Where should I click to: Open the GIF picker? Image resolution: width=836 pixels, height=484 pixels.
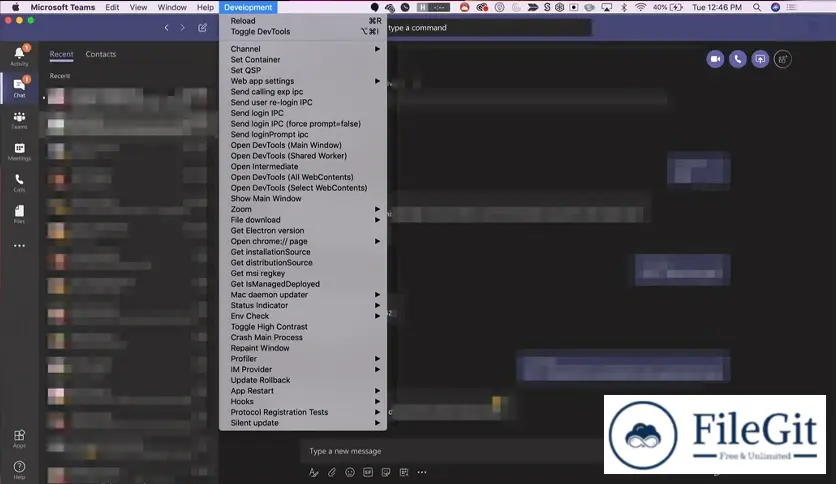[368, 472]
